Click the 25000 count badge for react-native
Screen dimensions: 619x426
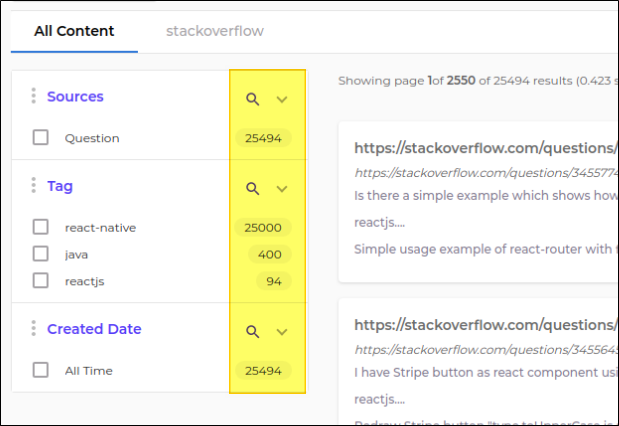point(264,227)
